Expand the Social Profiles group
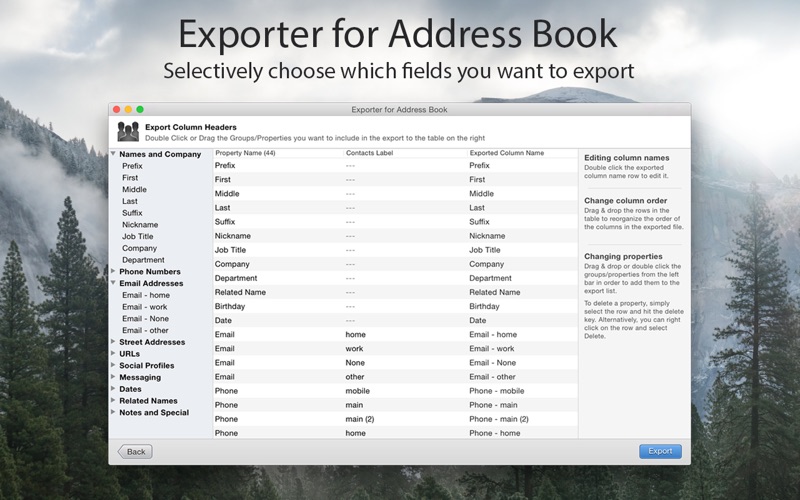The height and width of the screenshot is (500, 800). click(x=113, y=365)
